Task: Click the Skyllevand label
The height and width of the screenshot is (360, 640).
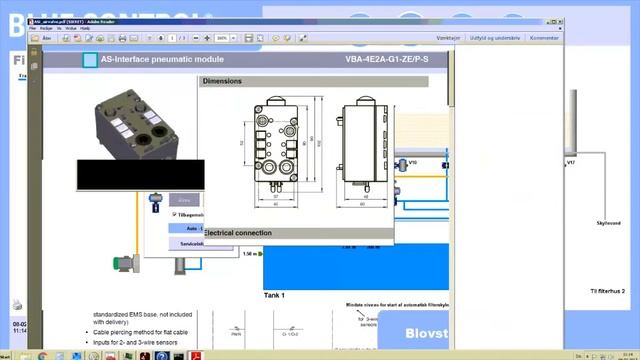Action: pos(609,223)
